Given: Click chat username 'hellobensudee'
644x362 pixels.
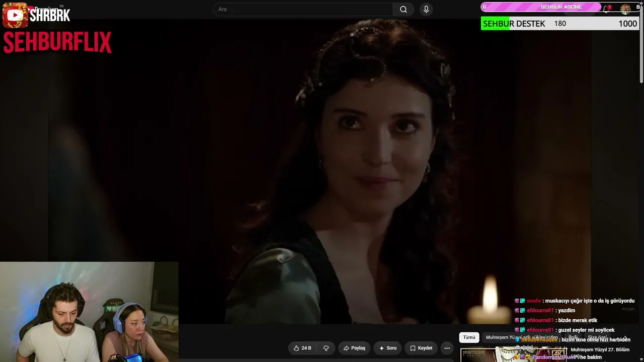Looking at the screenshot, I should click(539, 339).
